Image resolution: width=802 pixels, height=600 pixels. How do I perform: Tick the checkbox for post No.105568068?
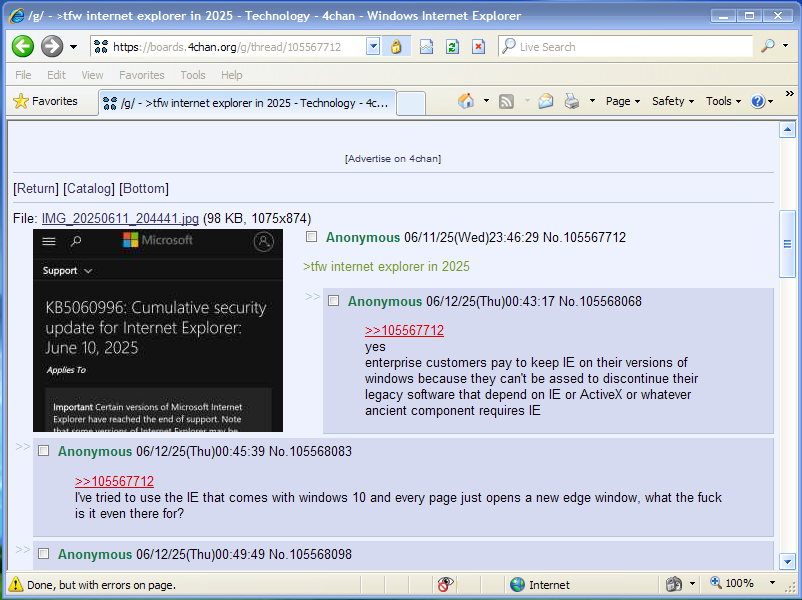(x=333, y=300)
